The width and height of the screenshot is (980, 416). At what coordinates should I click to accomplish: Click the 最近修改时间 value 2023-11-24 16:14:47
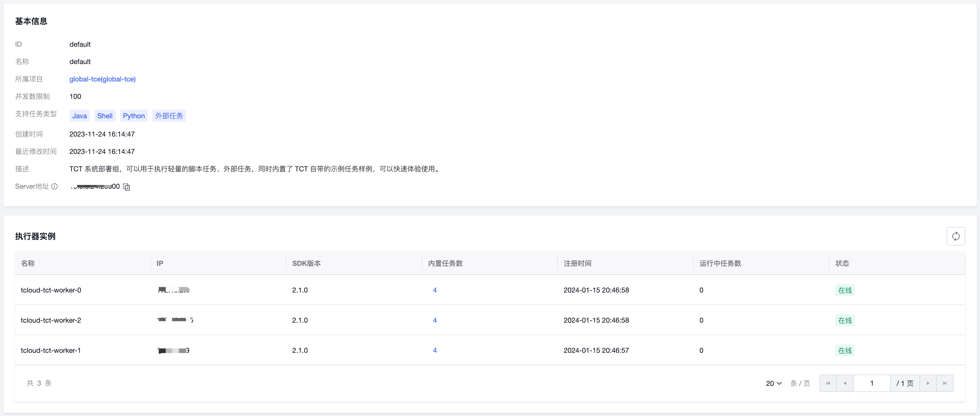pyautogui.click(x=102, y=152)
